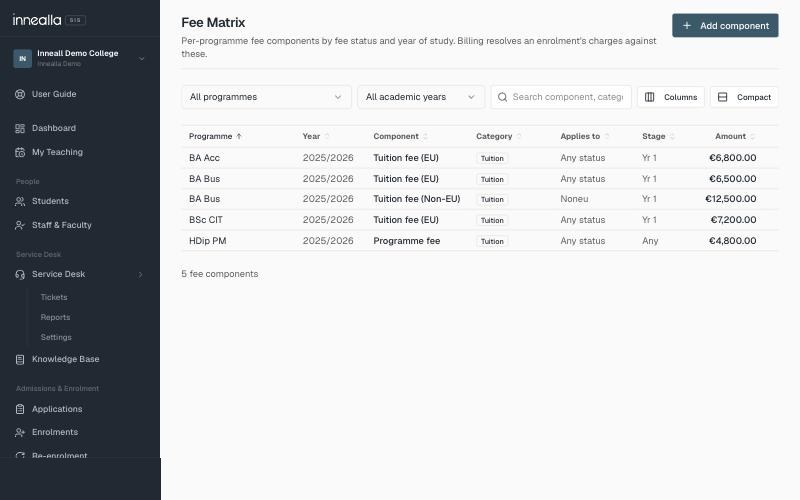Click the Dashboard grid icon
The image size is (800, 500).
20,128
